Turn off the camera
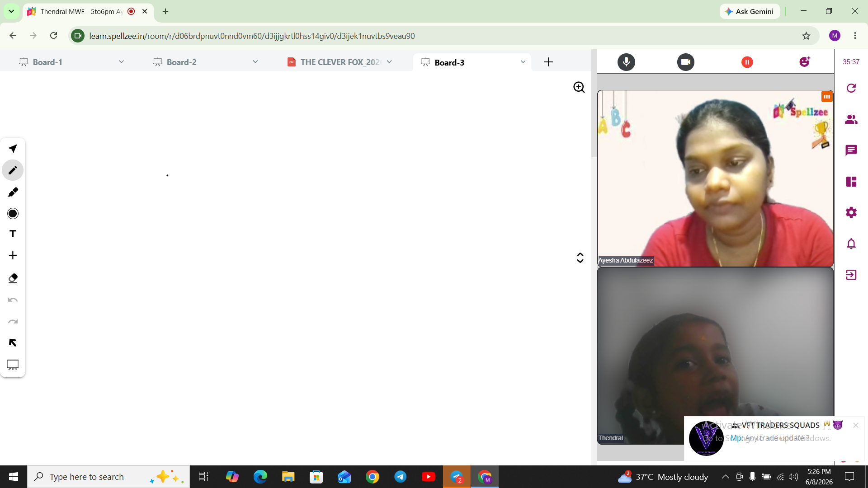The height and width of the screenshot is (488, 868). tap(685, 62)
